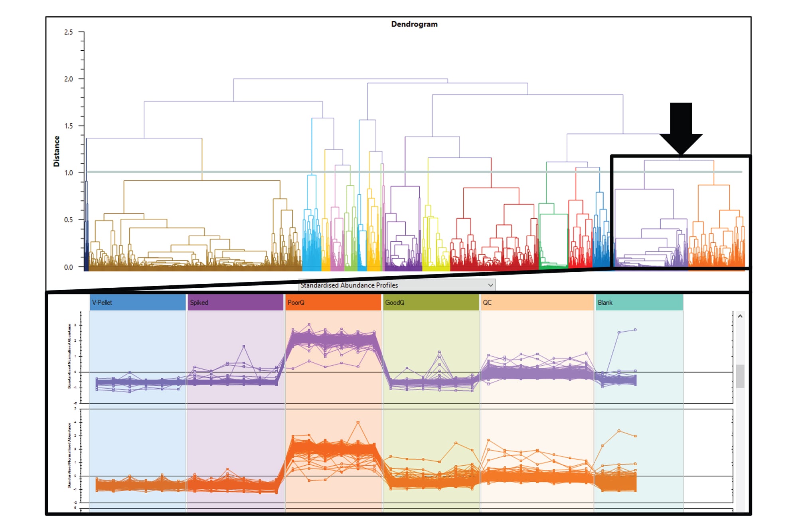This screenshot has width=798, height=532.
Task: Select the PoorQ condition column
Action: pos(333,303)
